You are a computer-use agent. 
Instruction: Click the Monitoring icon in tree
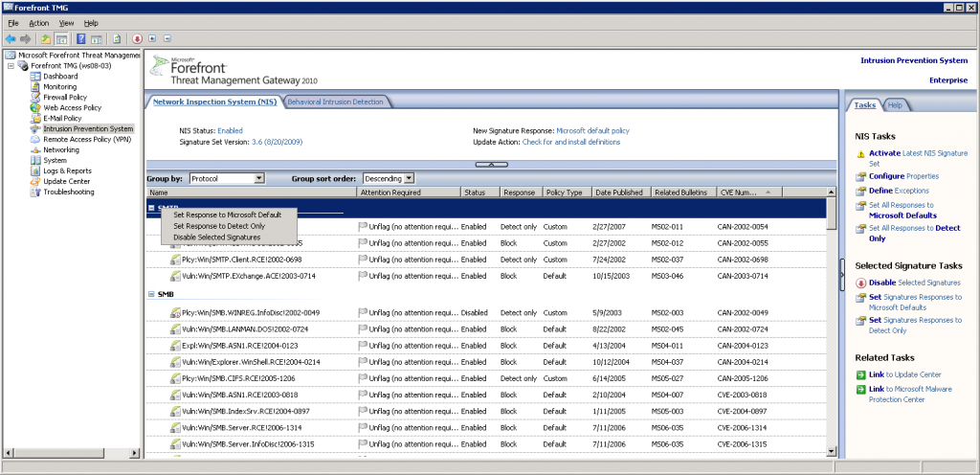(x=35, y=87)
